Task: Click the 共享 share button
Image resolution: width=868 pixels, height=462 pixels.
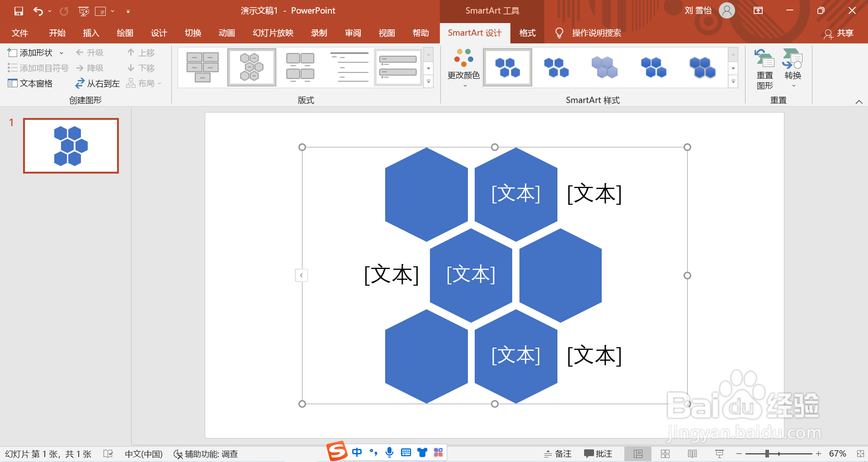Action: pos(839,33)
